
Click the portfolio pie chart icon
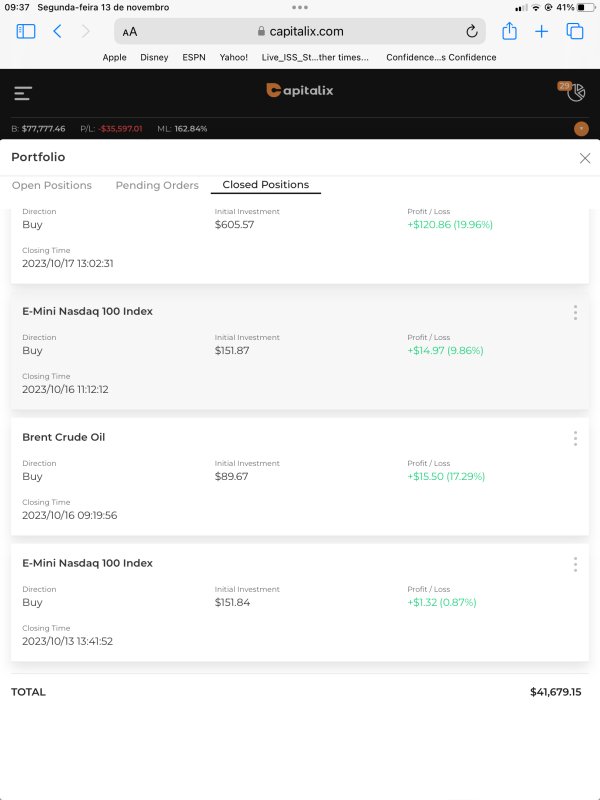pyautogui.click(x=575, y=93)
